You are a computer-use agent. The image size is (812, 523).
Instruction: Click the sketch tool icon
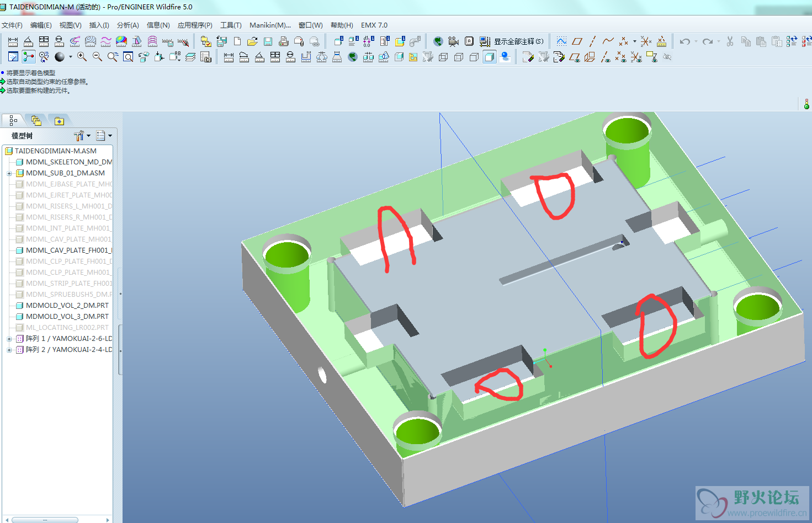coord(561,41)
